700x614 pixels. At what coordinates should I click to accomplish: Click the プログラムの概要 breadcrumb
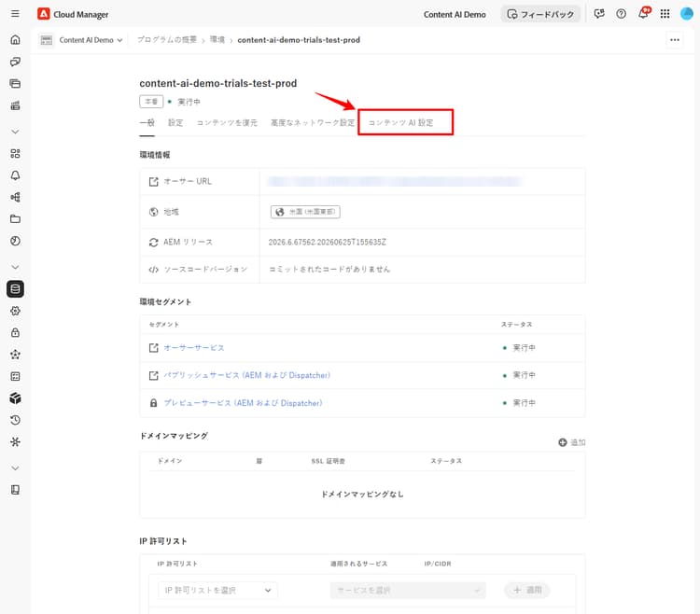(x=166, y=40)
